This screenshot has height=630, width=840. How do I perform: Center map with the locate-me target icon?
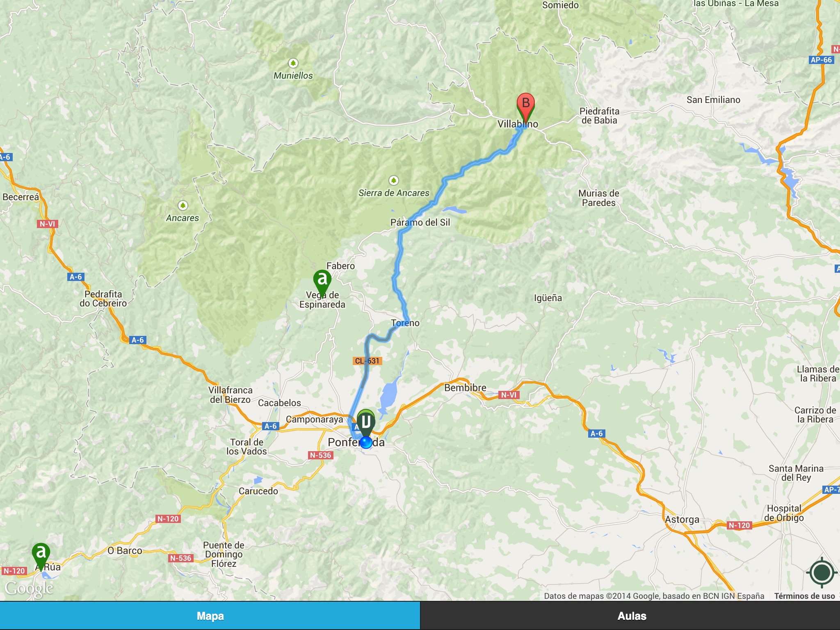coord(822,572)
